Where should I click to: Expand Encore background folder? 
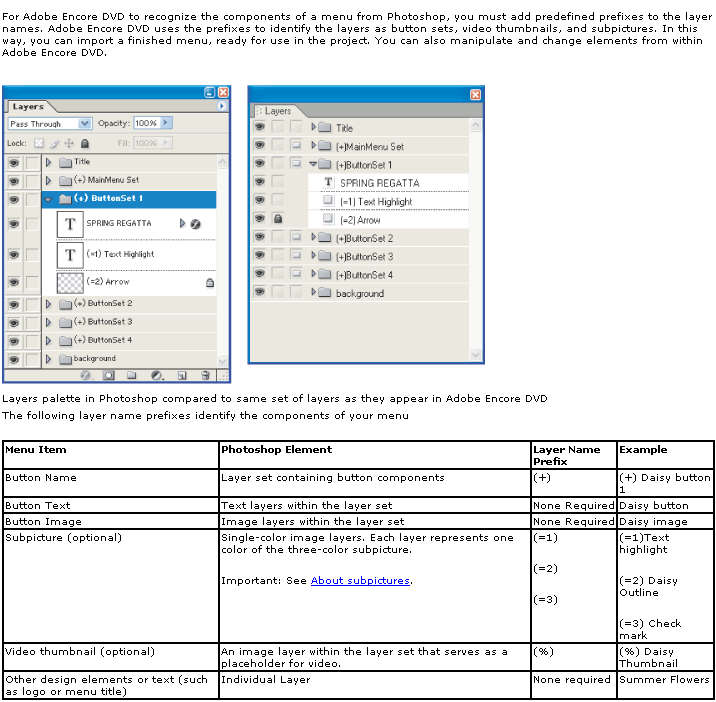click(x=313, y=292)
